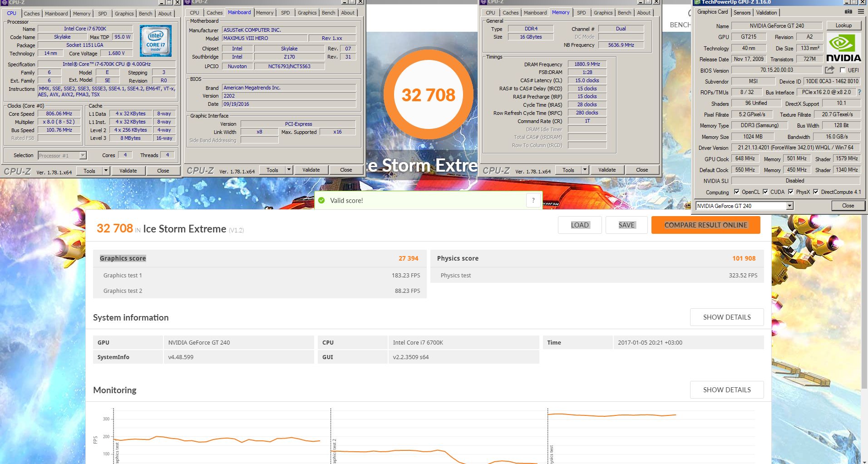Screen dimensions: 868x464
Task: Select Graphics Card tab in GPU-Z
Action: (x=712, y=12)
